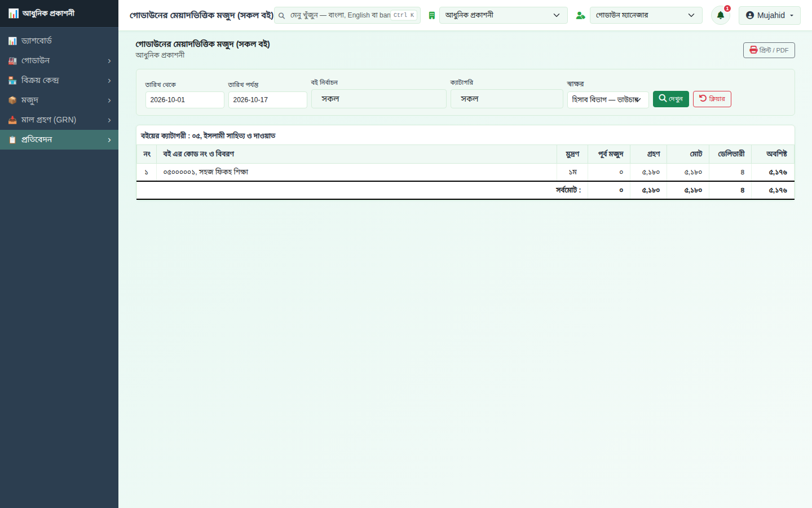Expand the মজুদ submenu chevron

tap(109, 100)
